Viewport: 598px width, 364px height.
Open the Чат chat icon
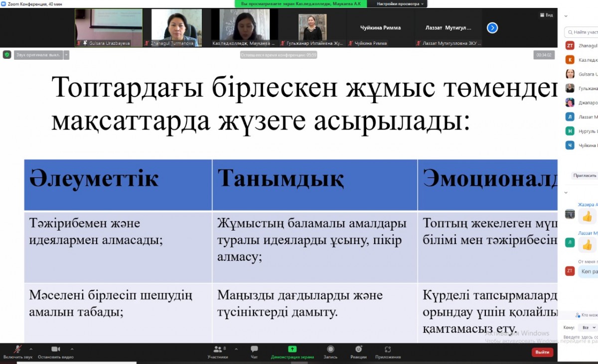pyautogui.click(x=254, y=350)
